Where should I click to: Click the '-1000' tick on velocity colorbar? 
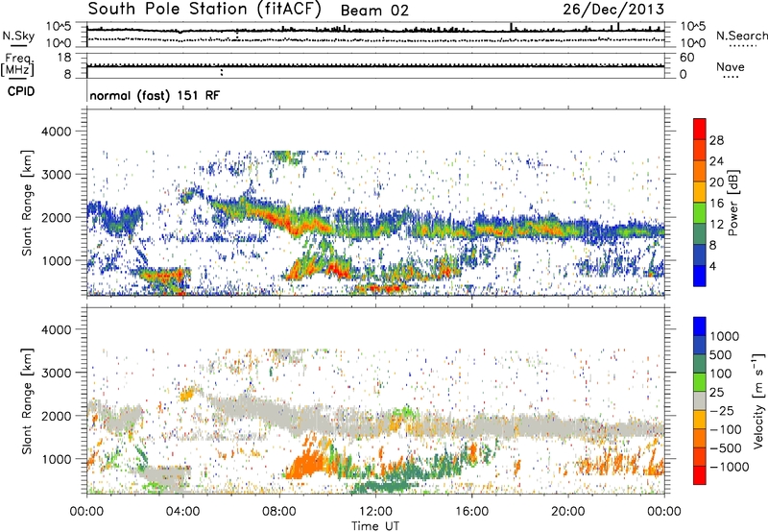(730, 467)
